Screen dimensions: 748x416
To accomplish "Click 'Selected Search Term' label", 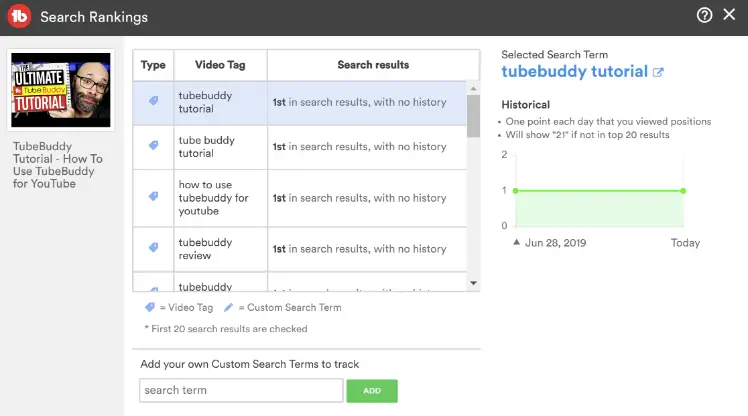I will pyautogui.click(x=554, y=54).
